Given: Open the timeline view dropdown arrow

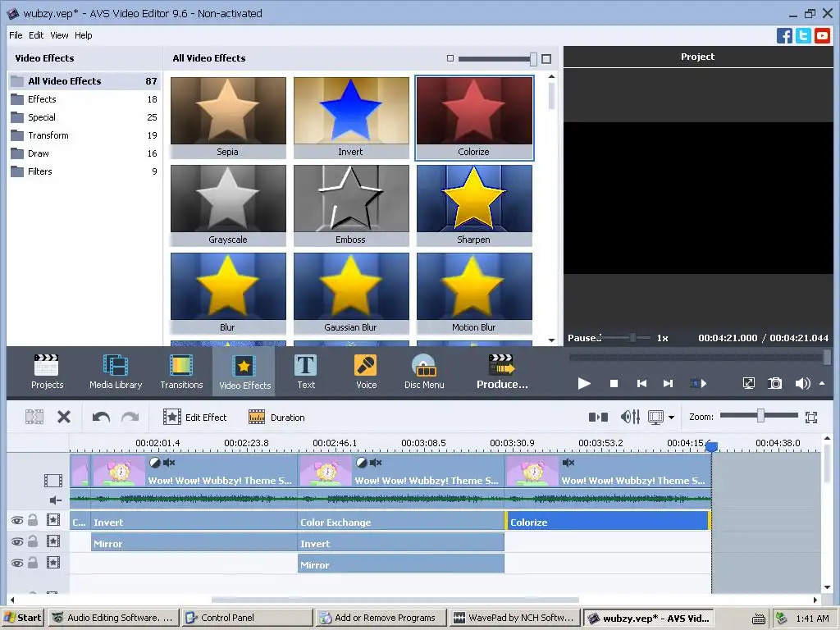Looking at the screenshot, I should pyautogui.click(x=671, y=418).
